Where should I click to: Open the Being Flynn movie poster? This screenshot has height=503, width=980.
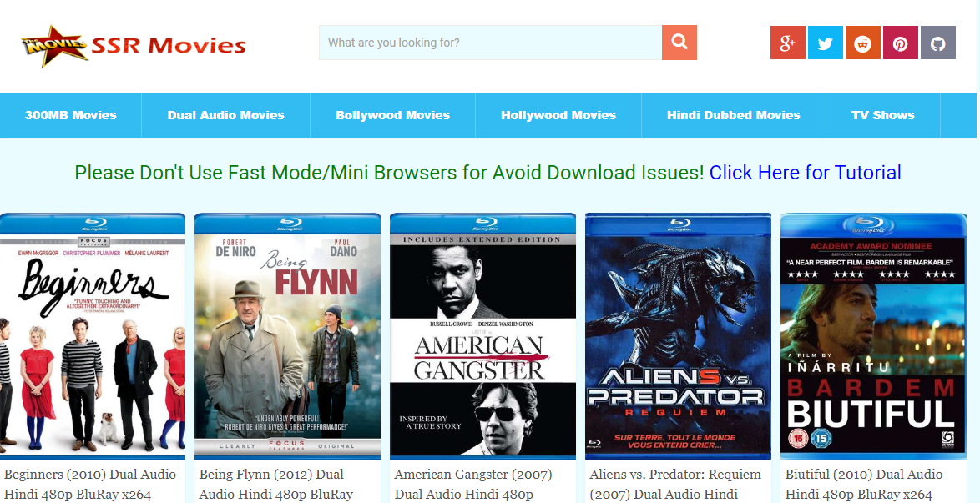coord(287,336)
